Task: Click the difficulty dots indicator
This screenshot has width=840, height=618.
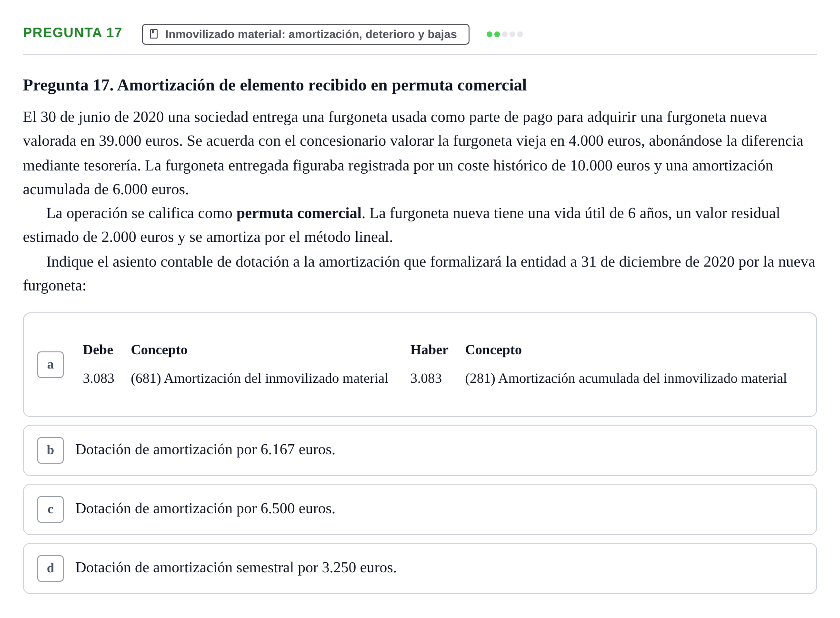Action: pyautogui.click(x=505, y=34)
